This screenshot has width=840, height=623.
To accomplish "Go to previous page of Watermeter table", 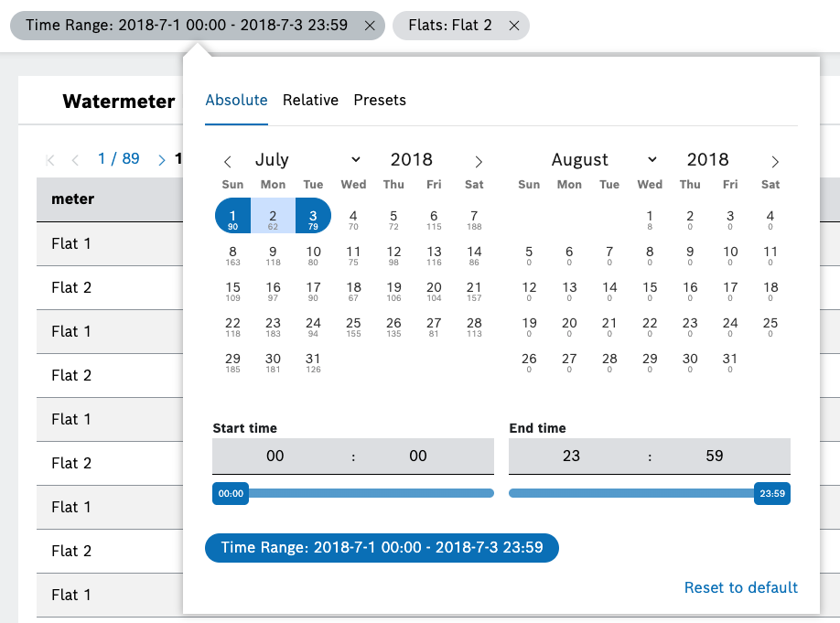I will click(76, 159).
